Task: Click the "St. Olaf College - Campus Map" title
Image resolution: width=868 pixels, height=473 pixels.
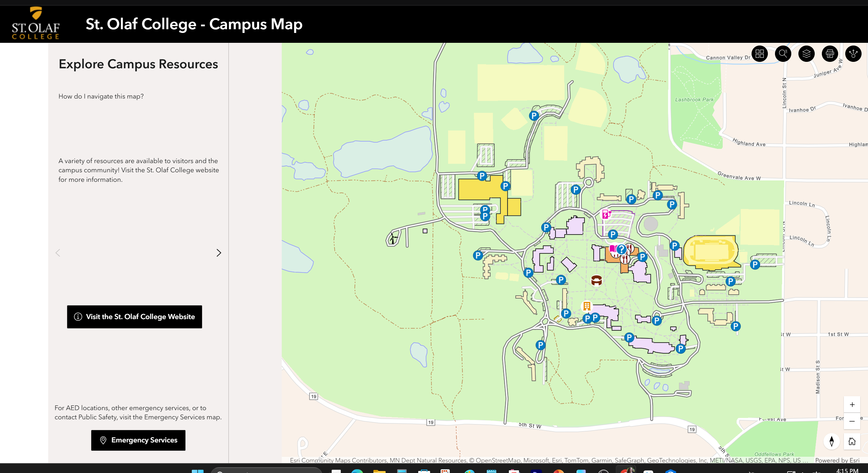Action: pyautogui.click(x=194, y=24)
